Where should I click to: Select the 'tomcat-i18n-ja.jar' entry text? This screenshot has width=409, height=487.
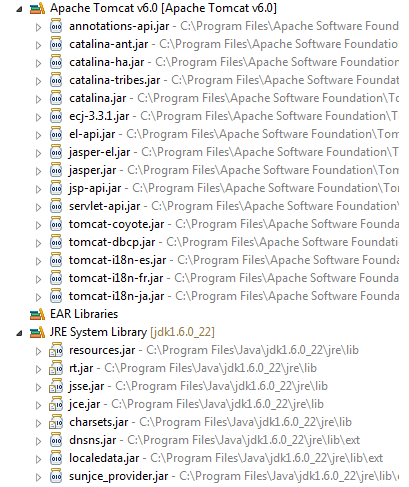tap(117, 296)
